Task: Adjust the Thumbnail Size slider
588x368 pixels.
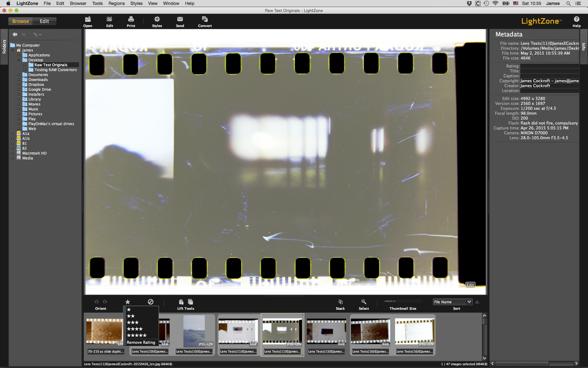Action: 395,301
